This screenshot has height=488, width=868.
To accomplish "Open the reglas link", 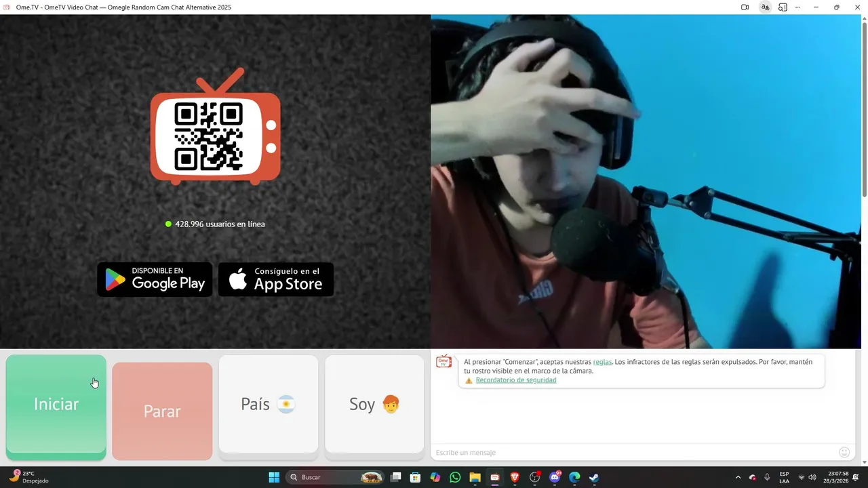I will pos(602,362).
